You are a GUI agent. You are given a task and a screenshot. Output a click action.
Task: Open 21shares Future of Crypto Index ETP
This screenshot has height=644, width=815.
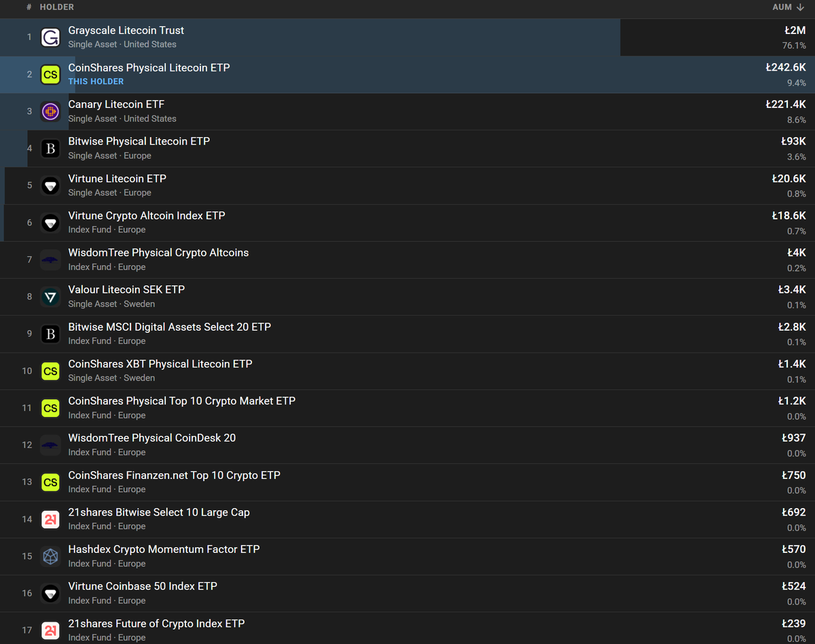coord(156,624)
